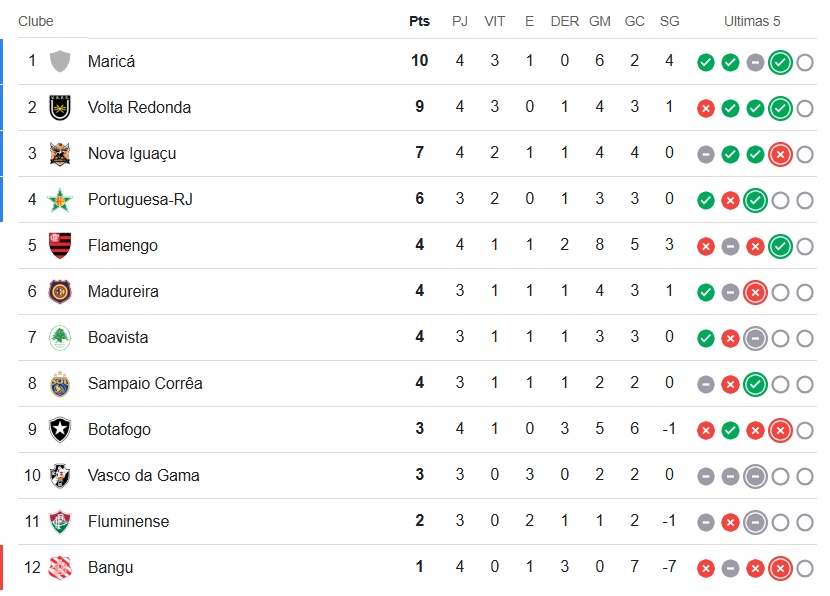Screen dimensions: 830x596
Task: Click Maricá's ringed latest win icon
Action: pos(780,62)
